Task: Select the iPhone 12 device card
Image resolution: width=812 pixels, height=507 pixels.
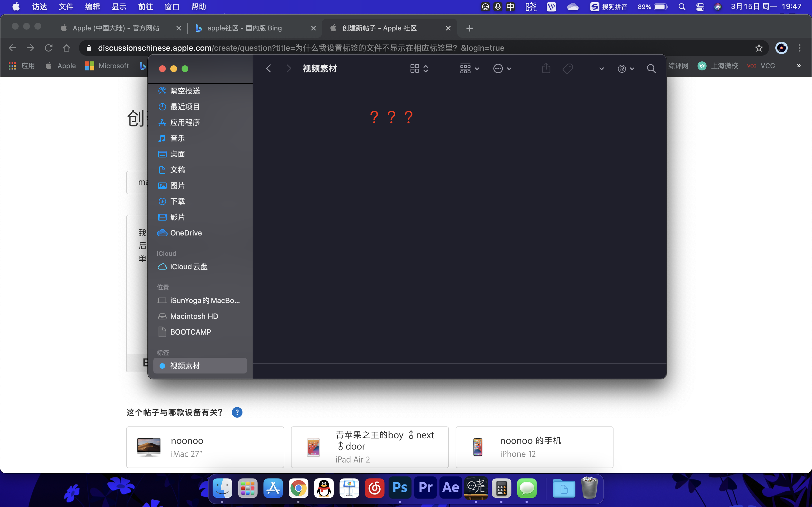Action: point(534,447)
